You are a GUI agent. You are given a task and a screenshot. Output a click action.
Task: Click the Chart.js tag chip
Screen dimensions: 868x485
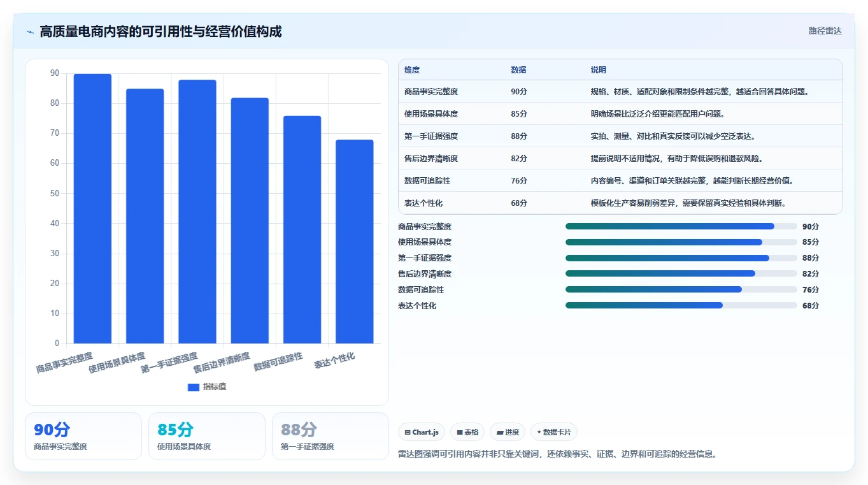[x=422, y=432]
